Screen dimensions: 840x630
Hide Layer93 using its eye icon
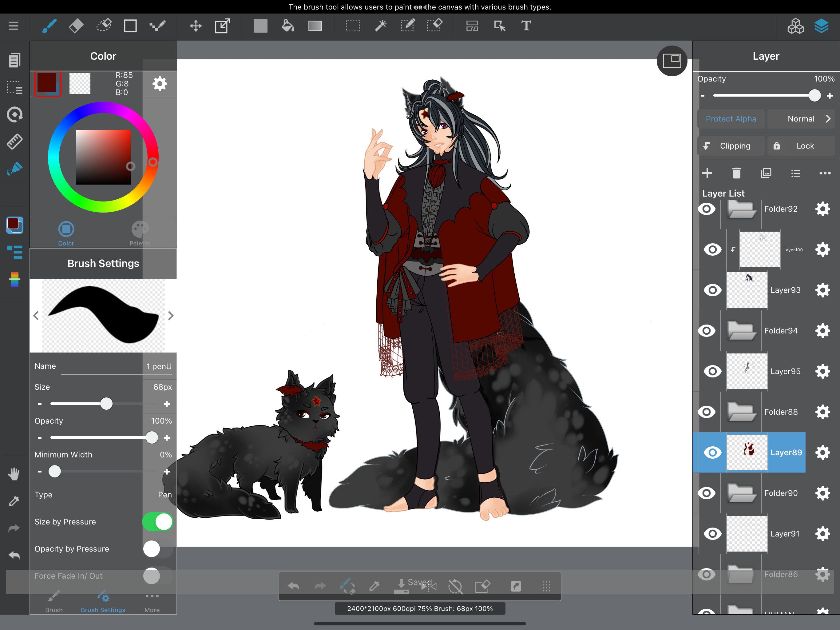click(x=712, y=290)
